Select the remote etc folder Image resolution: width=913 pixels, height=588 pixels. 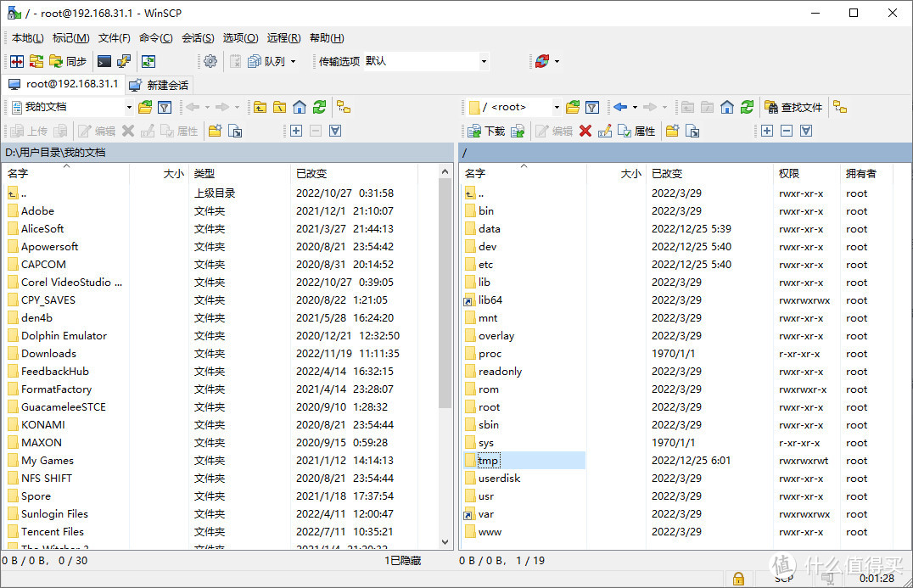(485, 265)
